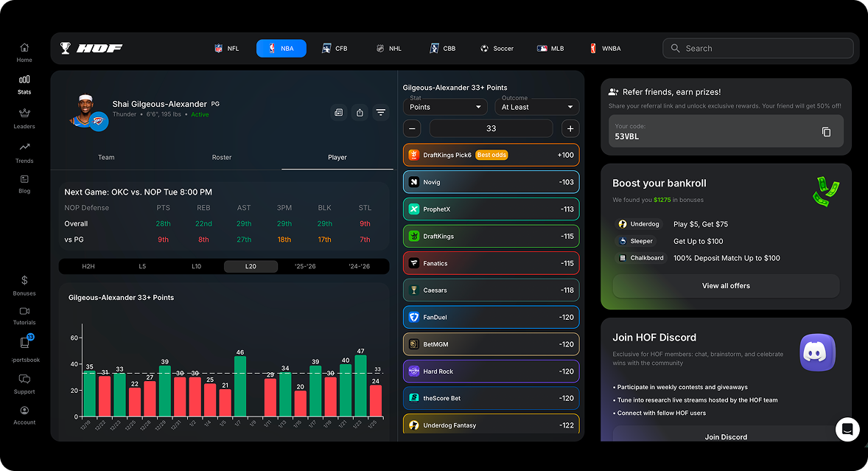This screenshot has height=471, width=868.
Task: Switch chart to the '24-'26 season filter
Action: [x=358, y=266]
